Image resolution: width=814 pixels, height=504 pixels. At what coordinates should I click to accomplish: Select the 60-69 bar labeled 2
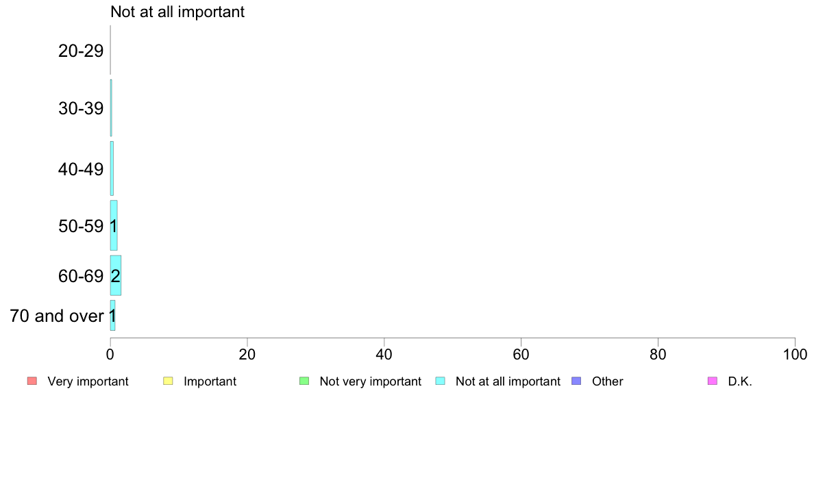[x=115, y=275]
